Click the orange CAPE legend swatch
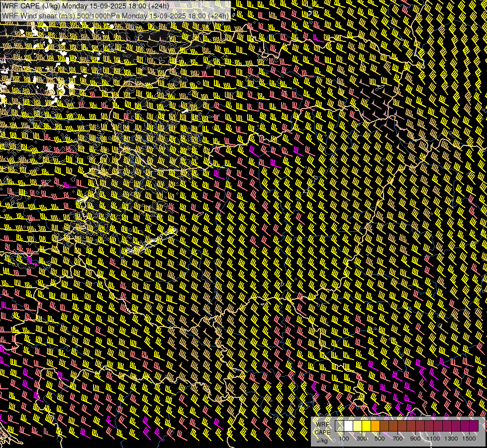Image resolution: width=487 pixels, height=448 pixels. pyautogui.click(x=375, y=426)
